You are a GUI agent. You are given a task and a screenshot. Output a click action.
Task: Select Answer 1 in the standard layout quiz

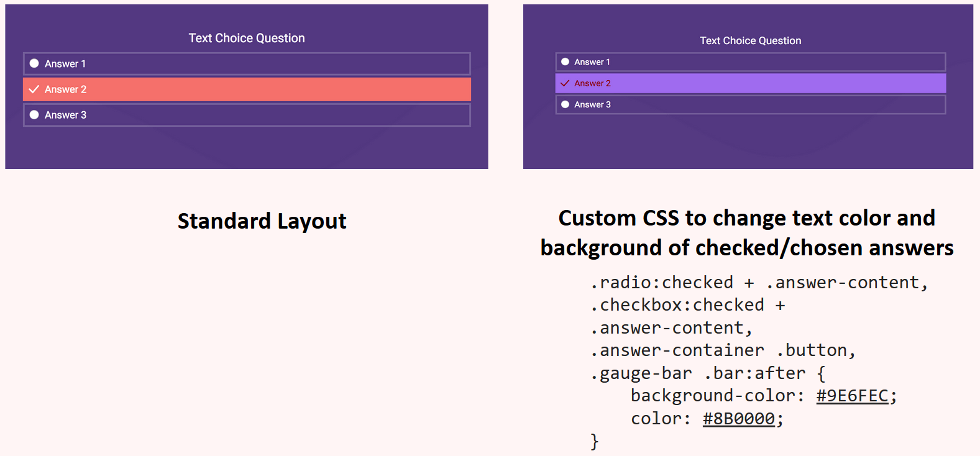coord(247,63)
